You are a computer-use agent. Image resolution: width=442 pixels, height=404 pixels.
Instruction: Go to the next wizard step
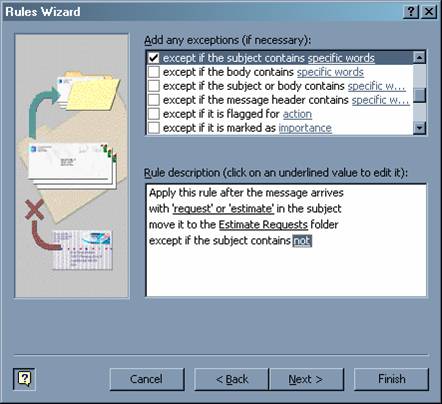(x=306, y=379)
